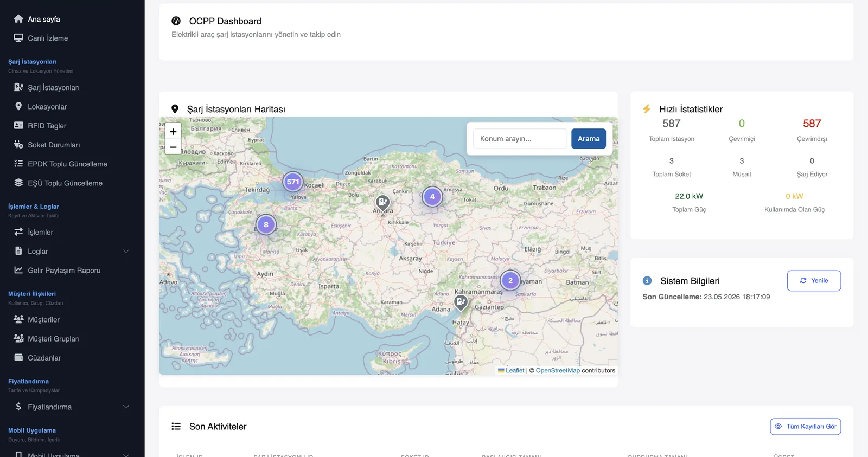868x457 pixels.
Task: Click the gauge icon beside OCPP Dashboard
Action: point(176,21)
